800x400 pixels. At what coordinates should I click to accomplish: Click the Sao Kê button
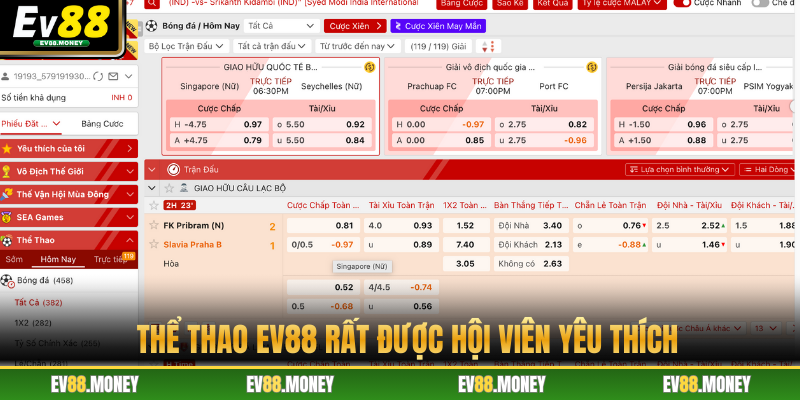510,3
